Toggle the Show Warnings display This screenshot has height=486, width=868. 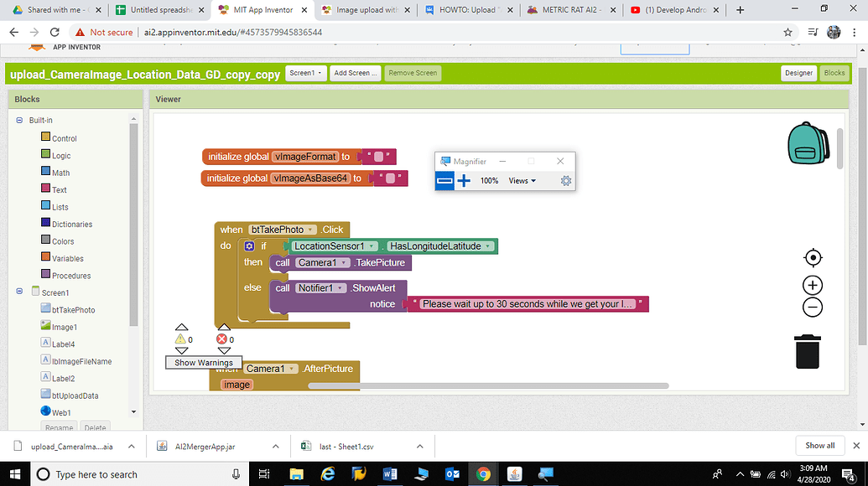click(x=203, y=362)
